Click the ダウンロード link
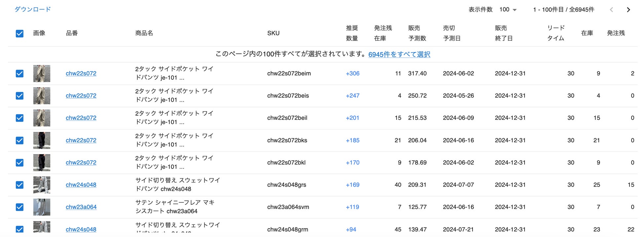 [33, 9]
